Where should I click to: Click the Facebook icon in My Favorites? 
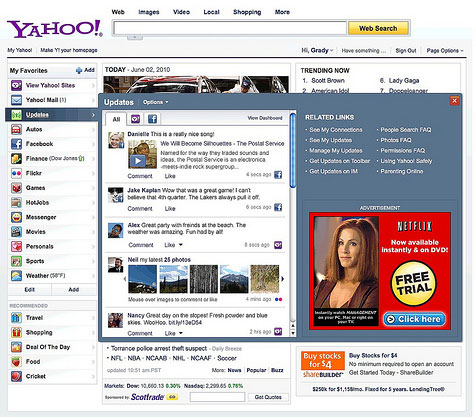(16, 144)
